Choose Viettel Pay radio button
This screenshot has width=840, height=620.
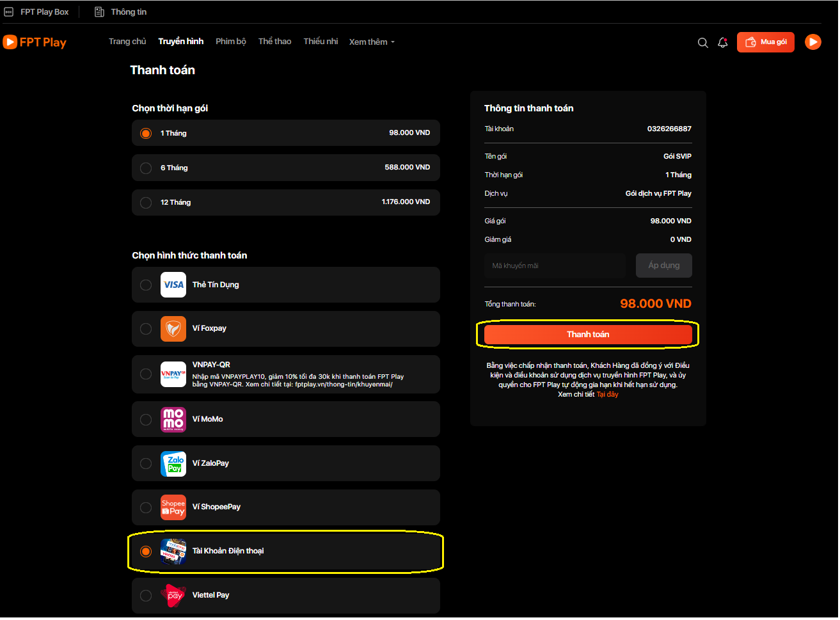pos(146,596)
